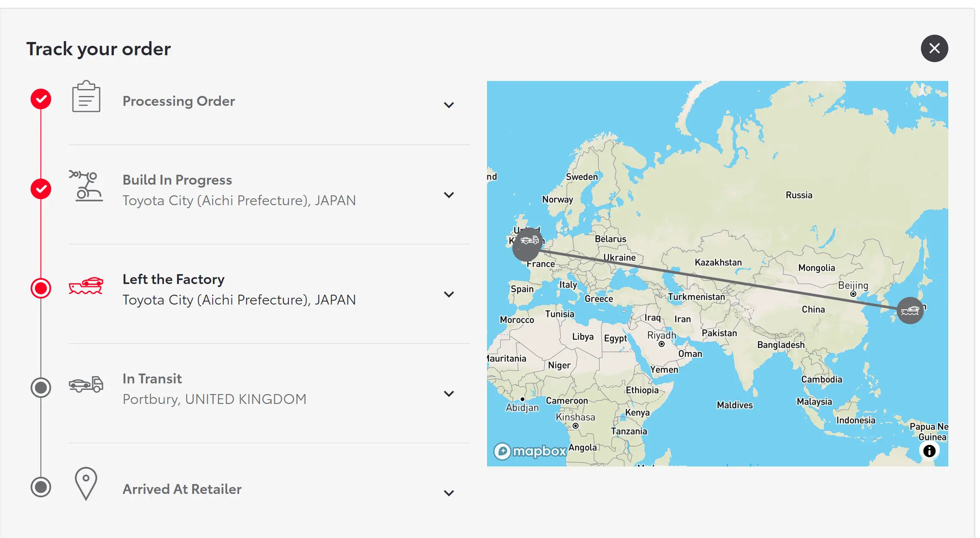Expand the Arrived At Retailer section
The width and height of the screenshot is (980, 538).
(448, 493)
